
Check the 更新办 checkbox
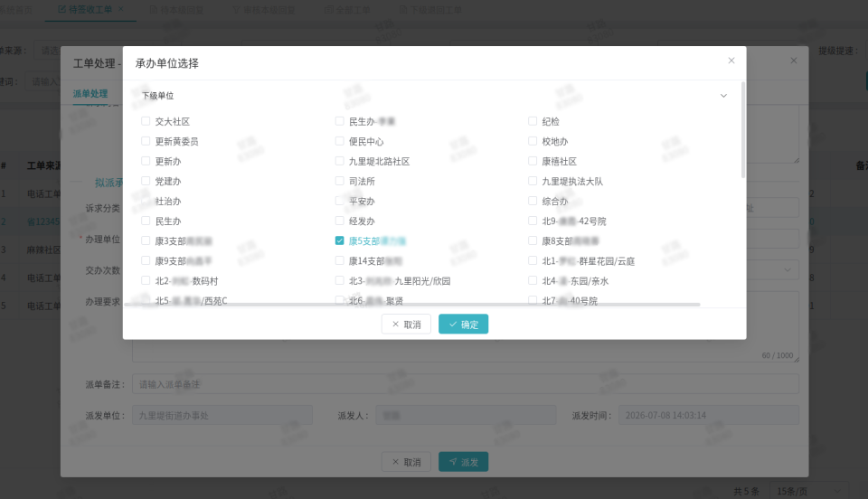coord(146,161)
